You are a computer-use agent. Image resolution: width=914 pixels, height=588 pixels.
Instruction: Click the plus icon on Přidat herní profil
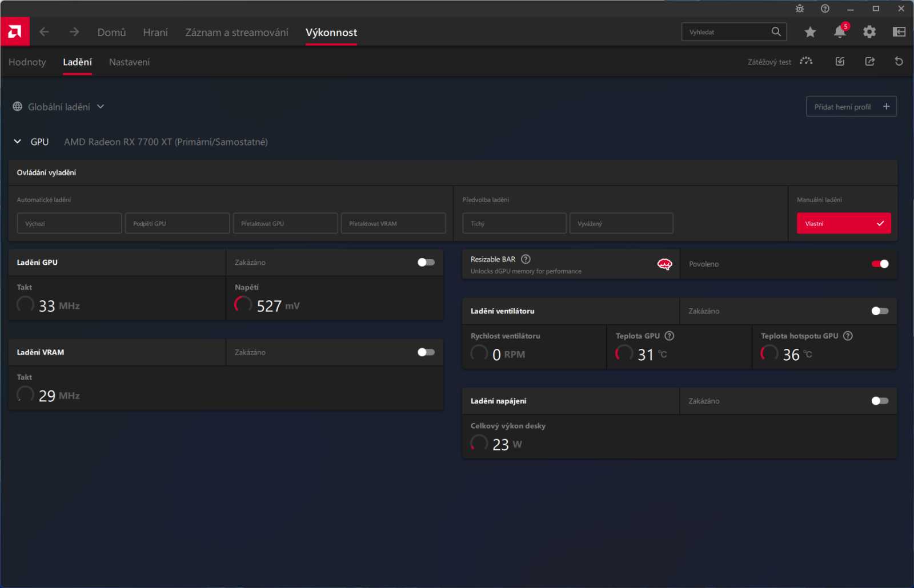[x=887, y=106]
